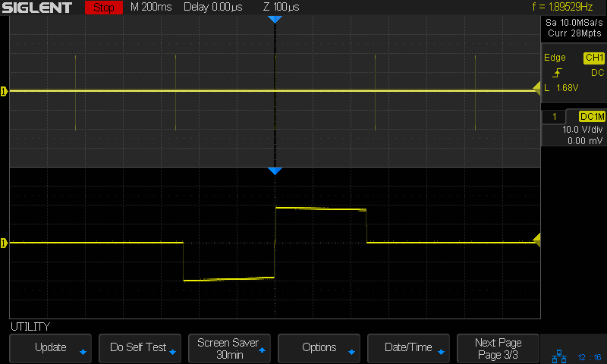Click the CH1 trigger source label

click(593, 58)
